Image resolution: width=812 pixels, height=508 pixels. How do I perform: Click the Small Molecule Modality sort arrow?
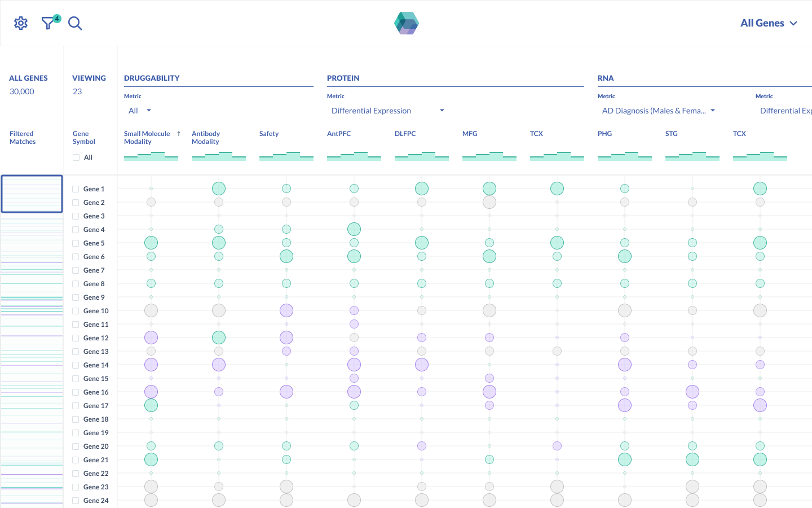tap(179, 134)
